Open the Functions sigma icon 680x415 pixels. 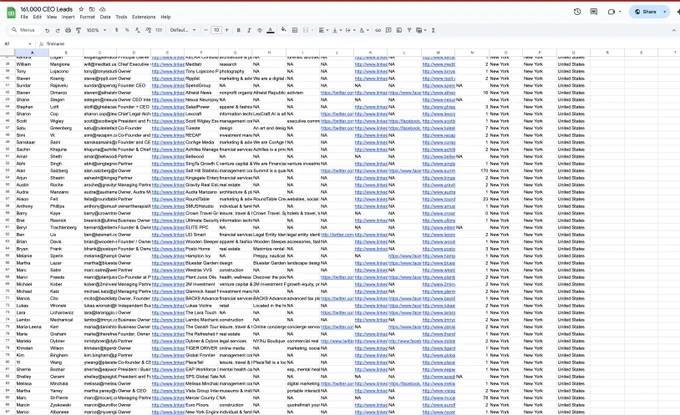(x=433, y=30)
